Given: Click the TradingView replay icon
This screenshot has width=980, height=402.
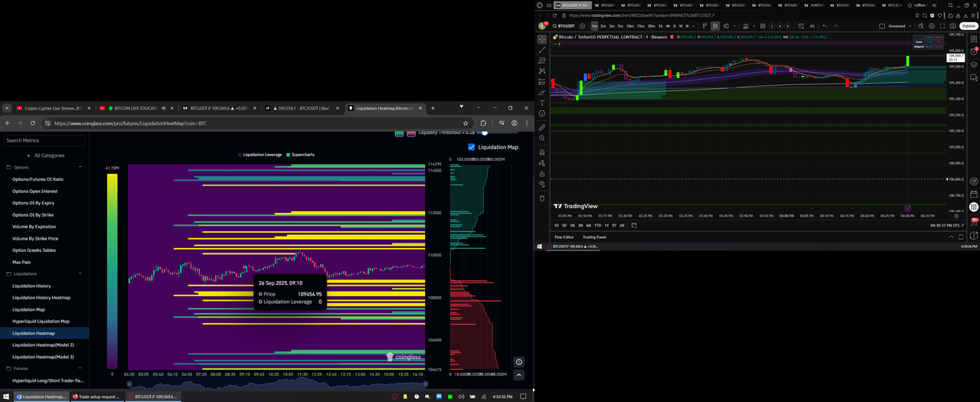Looking at the screenshot, I should (x=812, y=26).
